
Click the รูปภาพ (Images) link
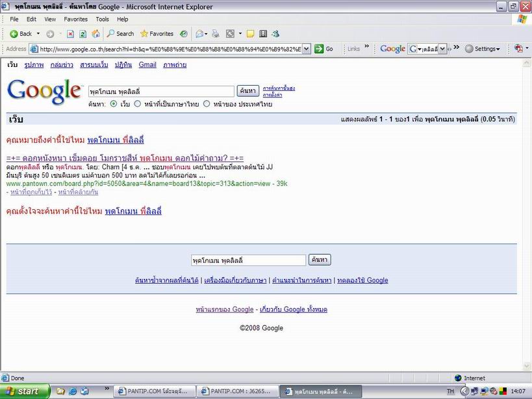(x=34, y=64)
